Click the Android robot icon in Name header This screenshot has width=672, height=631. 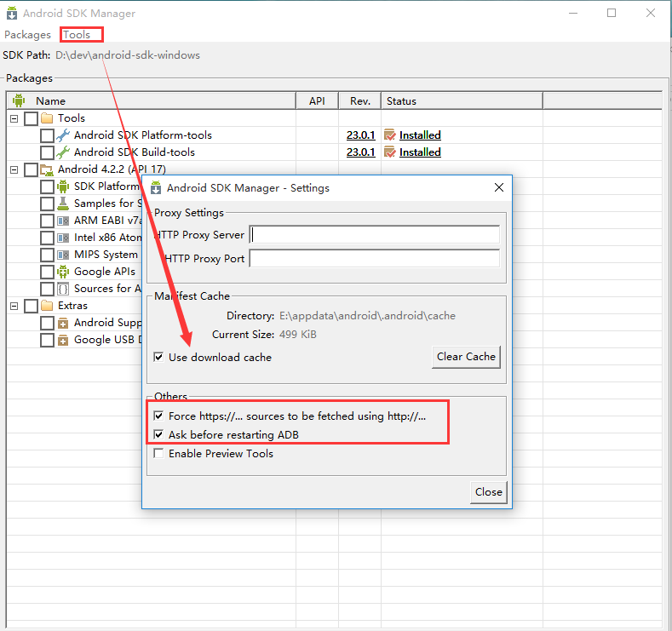[x=19, y=100]
